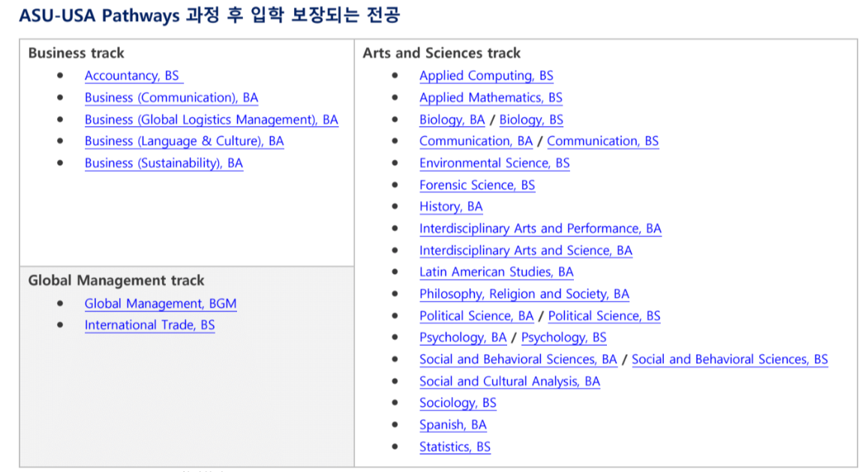The height and width of the screenshot is (472, 868).
Task: Open Communication, BA link
Action: coord(476,141)
